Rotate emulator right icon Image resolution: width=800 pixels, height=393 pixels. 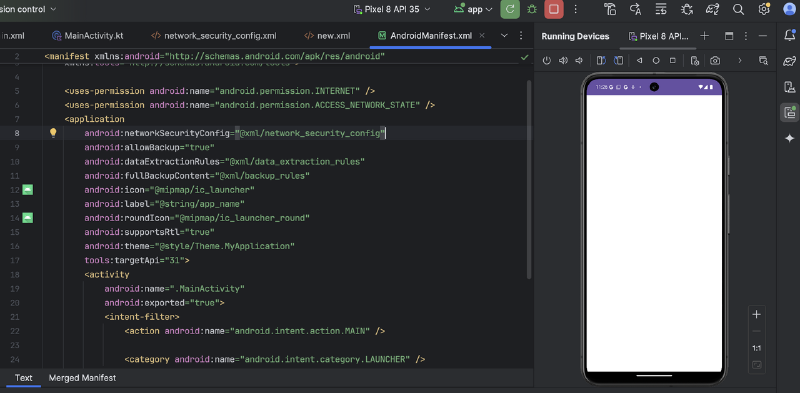pyautogui.click(x=618, y=61)
